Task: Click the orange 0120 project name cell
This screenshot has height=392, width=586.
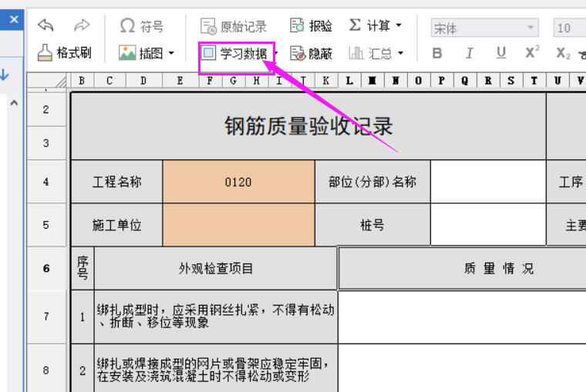Action: (x=238, y=182)
